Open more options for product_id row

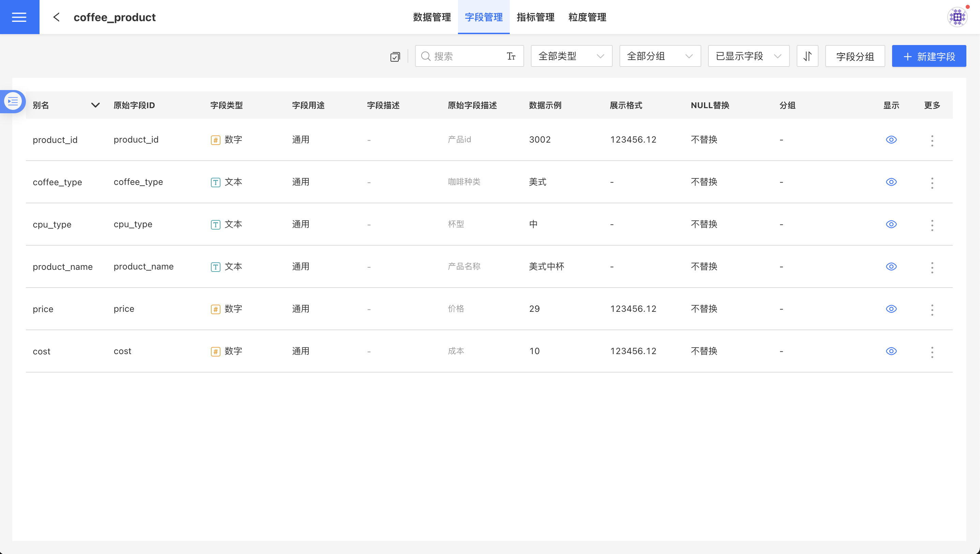point(932,140)
